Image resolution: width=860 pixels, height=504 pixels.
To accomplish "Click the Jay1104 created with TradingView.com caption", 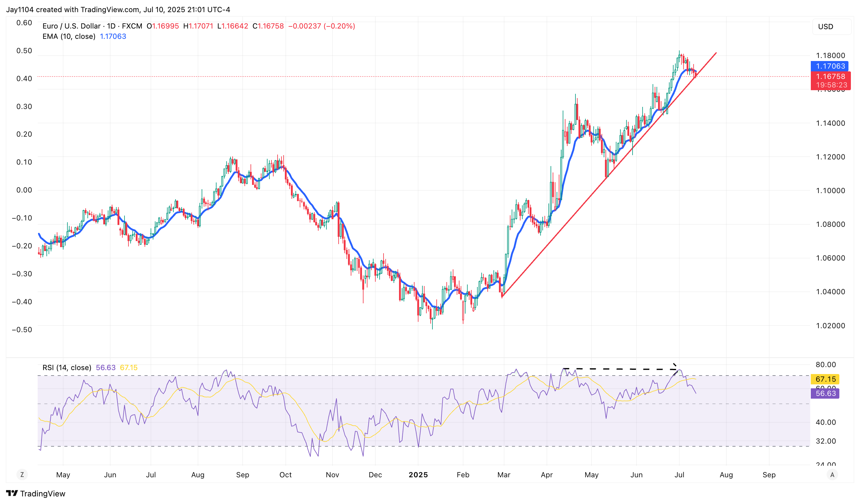I will coord(118,9).
